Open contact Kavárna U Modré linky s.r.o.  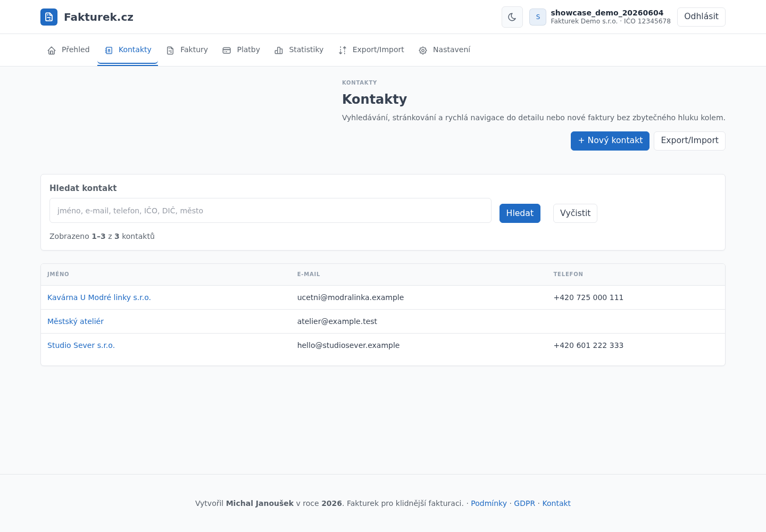coord(99,297)
